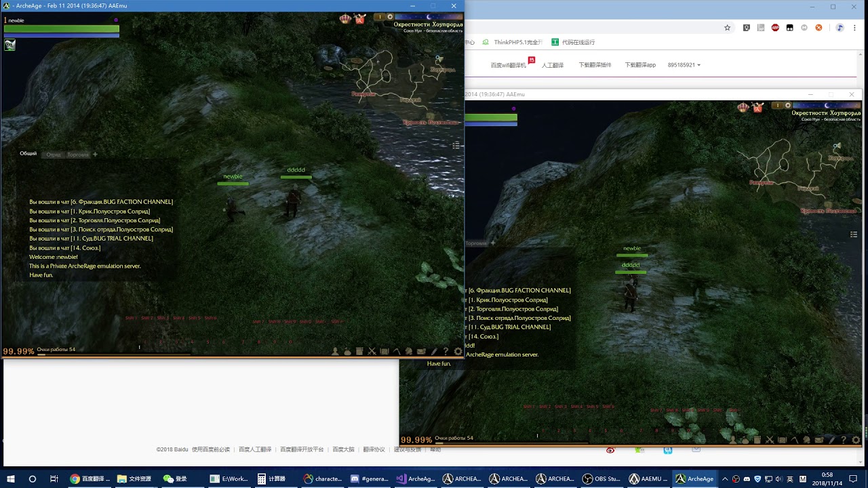The width and height of the screenshot is (868, 488).
Task: Open Discord #general taskbar item
Action: click(370, 479)
